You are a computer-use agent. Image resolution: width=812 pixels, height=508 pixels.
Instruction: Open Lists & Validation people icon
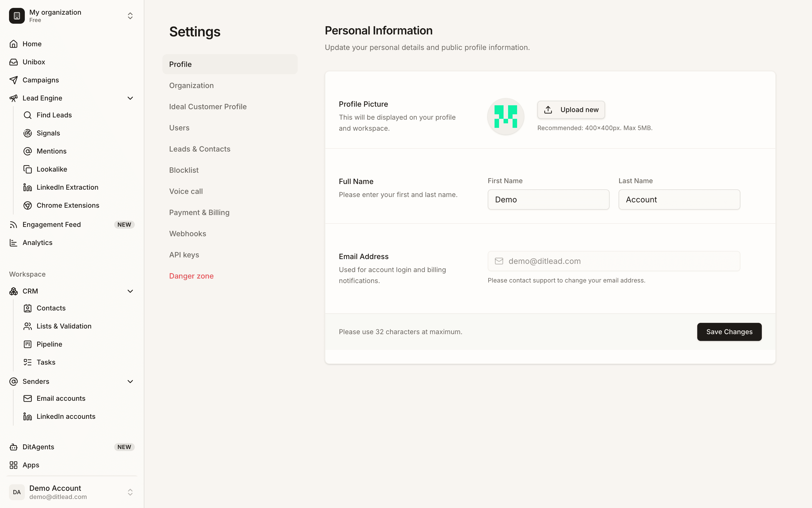coord(28,326)
